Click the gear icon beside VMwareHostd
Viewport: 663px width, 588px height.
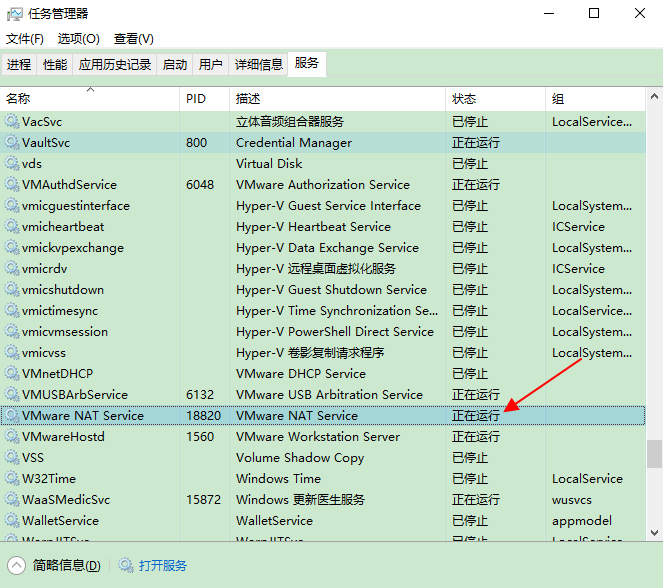(x=12, y=436)
